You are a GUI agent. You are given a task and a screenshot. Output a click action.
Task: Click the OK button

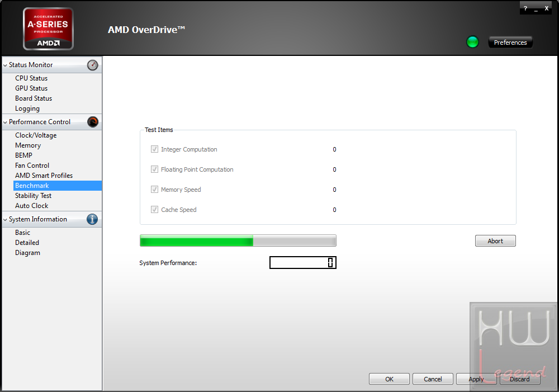tap(389, 379)
